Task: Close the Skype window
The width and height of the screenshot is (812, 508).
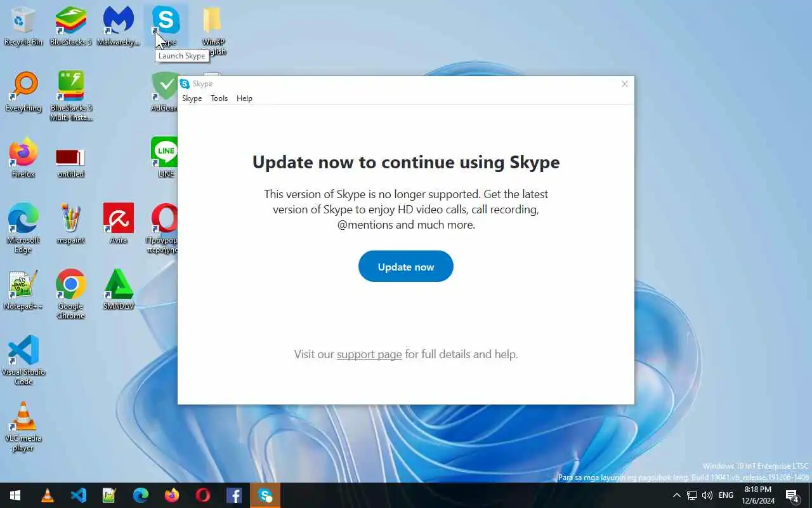Action: (625, 84)
